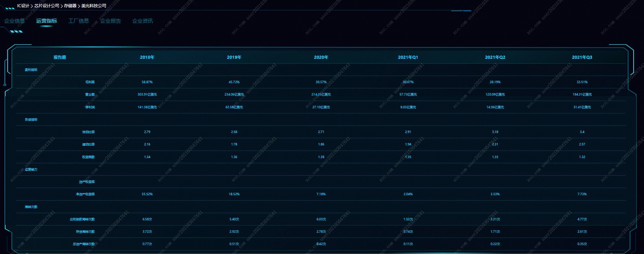Image resolution: width=644 pixels, height=254 pixels.
Task: Select the 营业额 row label
Action: [x=90, y=95]
